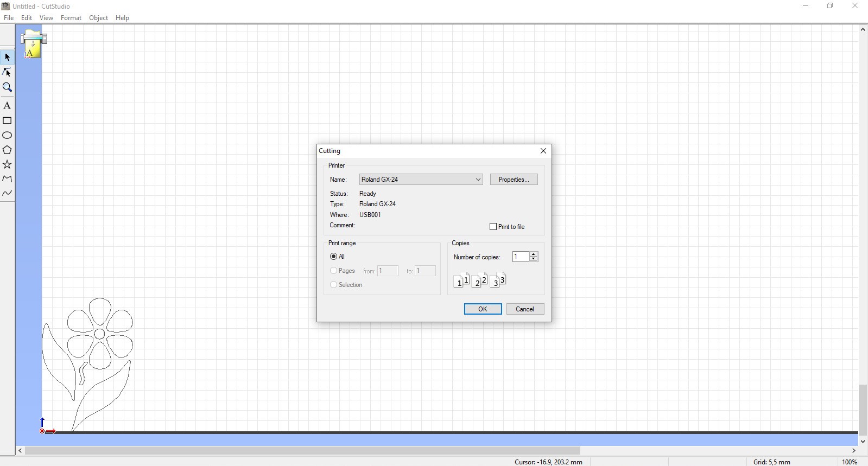Click the Grid: 5,5 mm status text
The width and height of the screenshot is (868, 466).
(x=771, y=462)
